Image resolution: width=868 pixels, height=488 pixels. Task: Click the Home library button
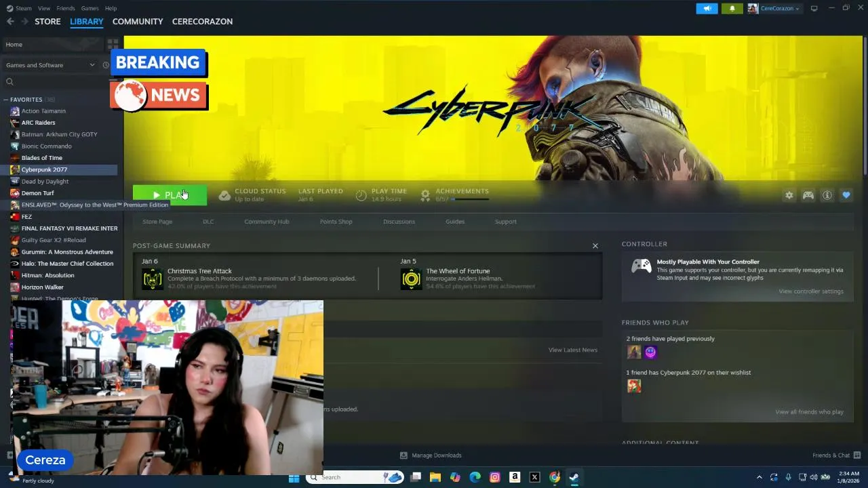point(53,45)
